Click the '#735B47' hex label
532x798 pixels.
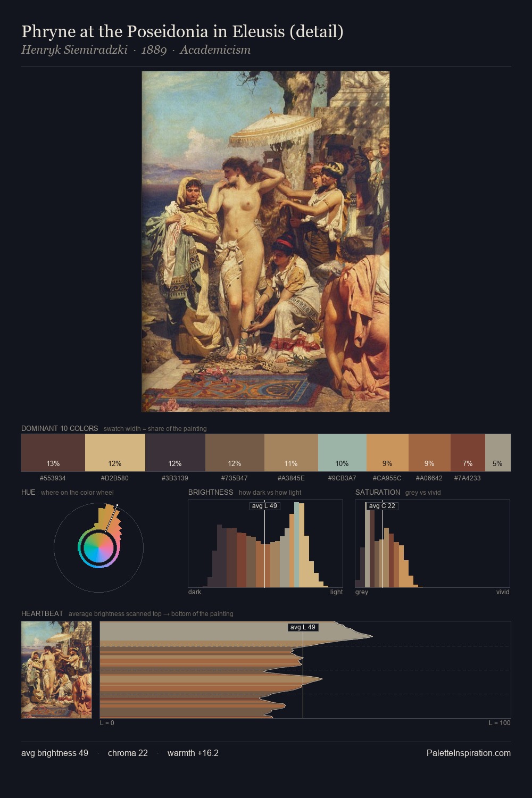point(235,478)
